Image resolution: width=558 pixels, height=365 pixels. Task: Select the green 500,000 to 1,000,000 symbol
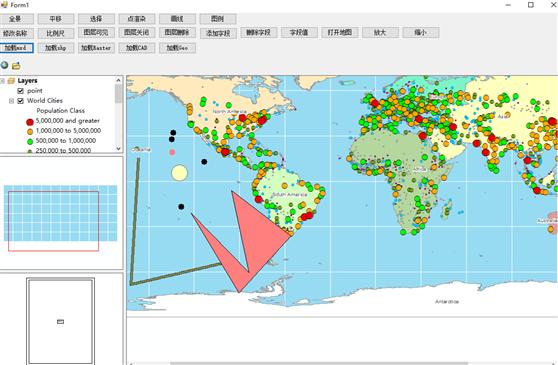[30, 141]
